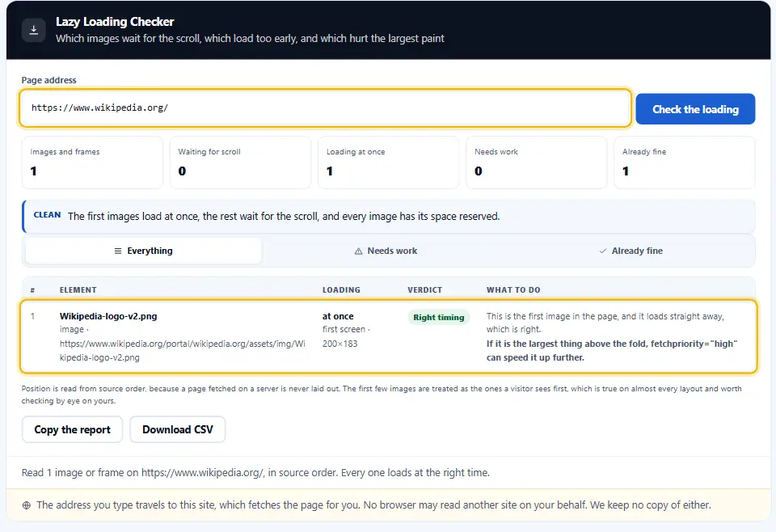Click the CLEAN status label
776x532 pixels.
coord(47,215)
